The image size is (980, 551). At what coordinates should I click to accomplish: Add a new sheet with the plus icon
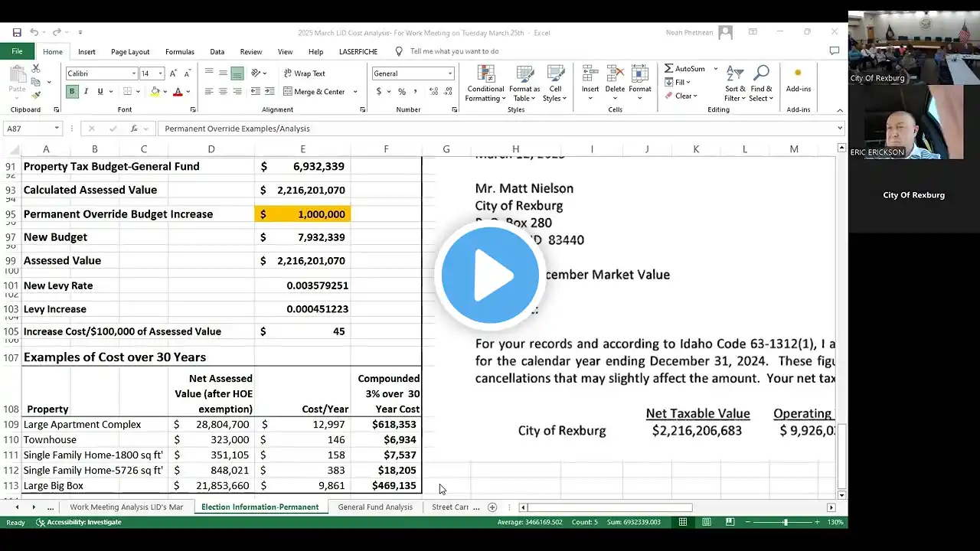tap(492, 507)
